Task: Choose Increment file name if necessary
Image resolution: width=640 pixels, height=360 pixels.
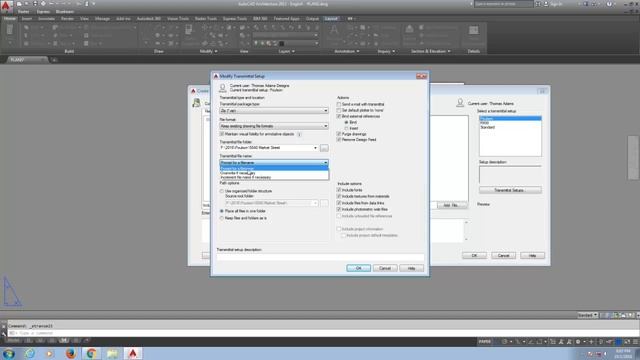Action: 274,178
